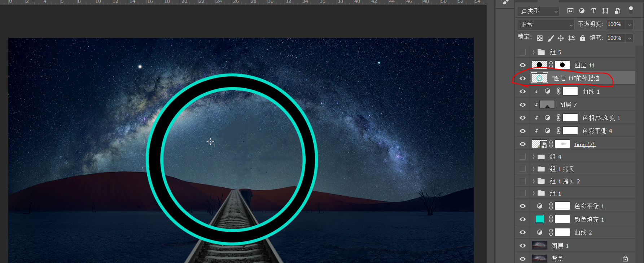Click lock position move icon

[x=561, y=38]
